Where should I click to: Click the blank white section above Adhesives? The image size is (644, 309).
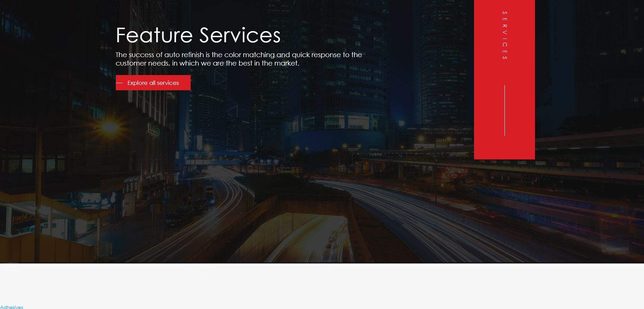click(322, 284)
